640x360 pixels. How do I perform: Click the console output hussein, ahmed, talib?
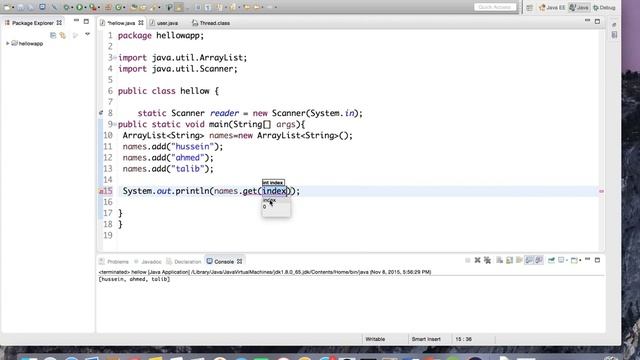[x=134, y=279]
